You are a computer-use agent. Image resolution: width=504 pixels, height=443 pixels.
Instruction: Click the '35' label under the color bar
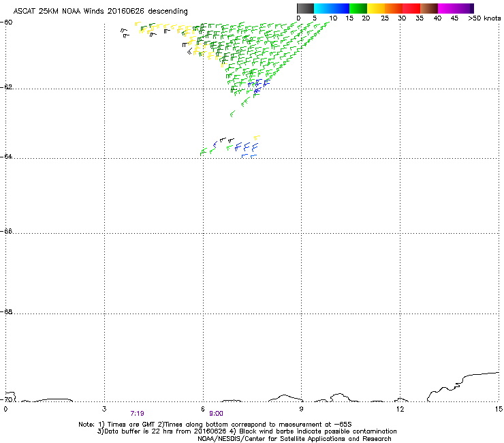point(420,18)
